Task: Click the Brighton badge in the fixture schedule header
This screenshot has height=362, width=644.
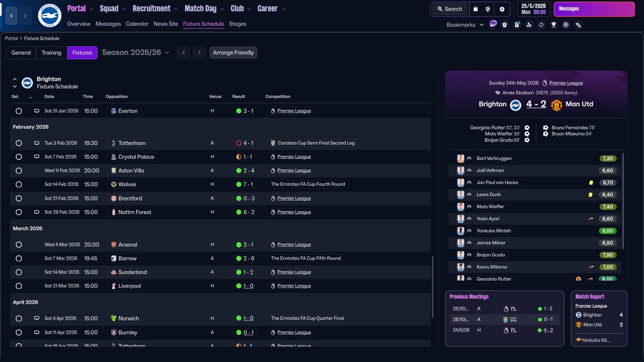Action: [x=27, y=82]
